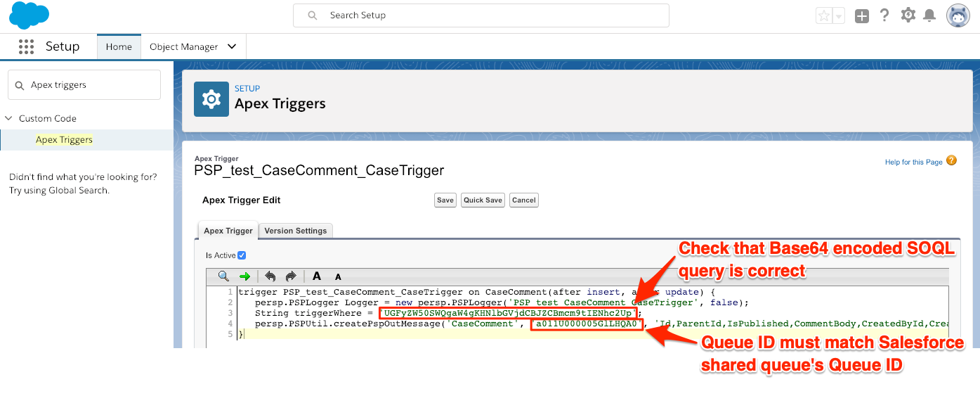This screenshot has width=980, height=403.
Task: Click the PSP_test_CaseComment_CaseTrigger page title
Action: pyautogui.click(x=319, y=170)
